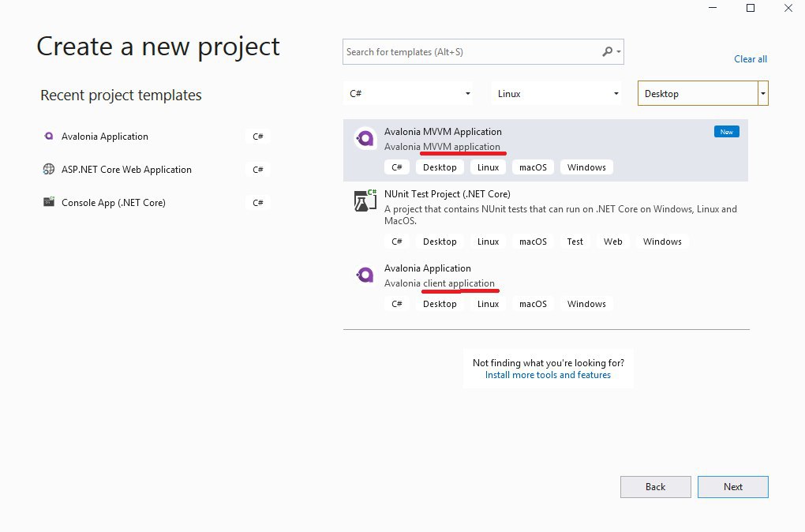Select Avalonia Application template title in results

pyautogui.click(x=427, y=268)
